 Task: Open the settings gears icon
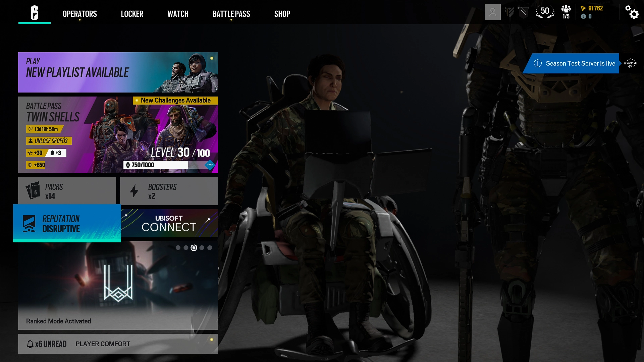tap(632, 12)
